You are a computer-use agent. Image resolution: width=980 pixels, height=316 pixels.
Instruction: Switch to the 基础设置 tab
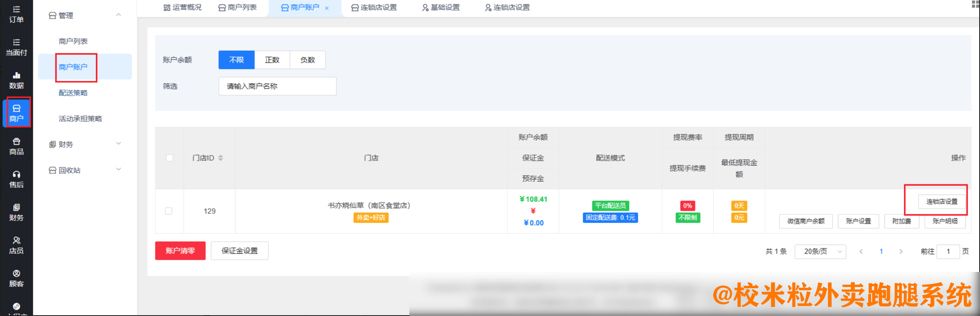(x=441, y=8)
